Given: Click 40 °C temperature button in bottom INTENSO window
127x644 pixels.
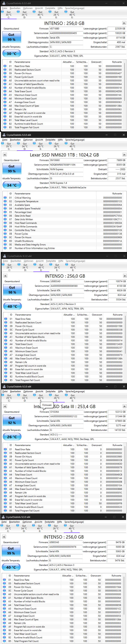Looking at the screenshot, I should pyautogui.click(x=11, y=567).
